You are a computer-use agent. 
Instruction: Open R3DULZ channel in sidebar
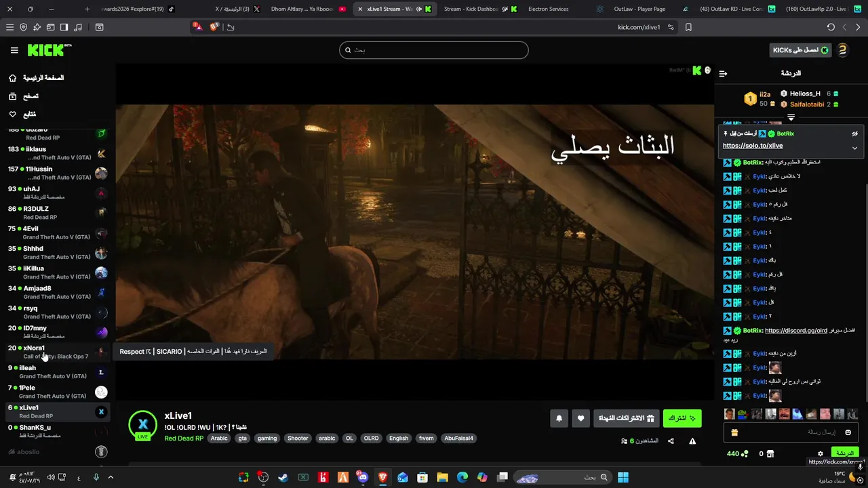(57, 213)
